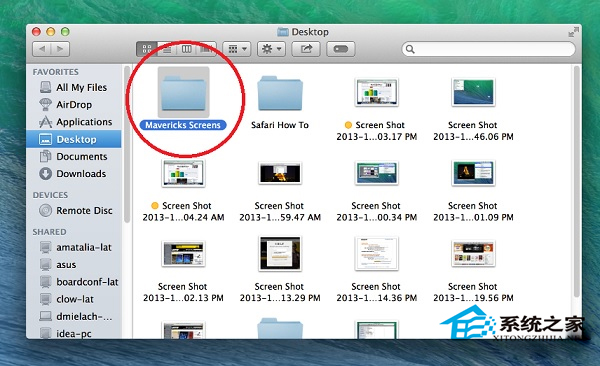
Task: Select dmielach shared computer
Action: point(74,316)
